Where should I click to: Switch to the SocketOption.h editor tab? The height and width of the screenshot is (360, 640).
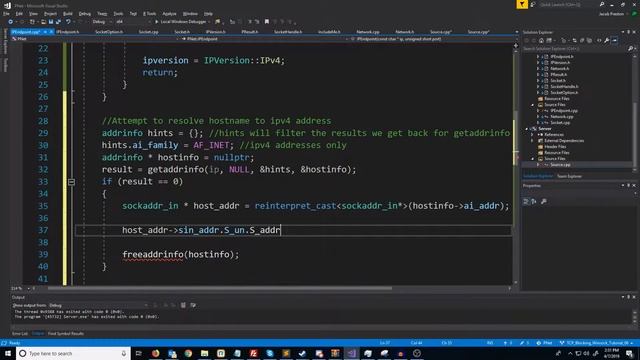pos(109,31)
